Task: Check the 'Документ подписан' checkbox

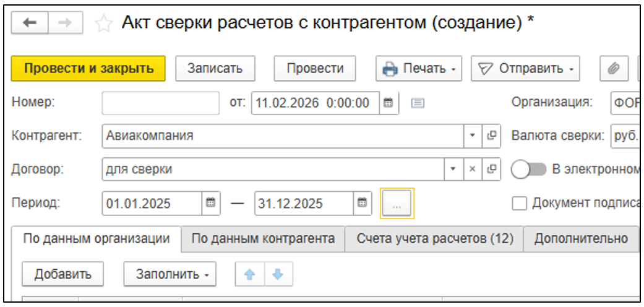Action: click(x=518, y=203)
